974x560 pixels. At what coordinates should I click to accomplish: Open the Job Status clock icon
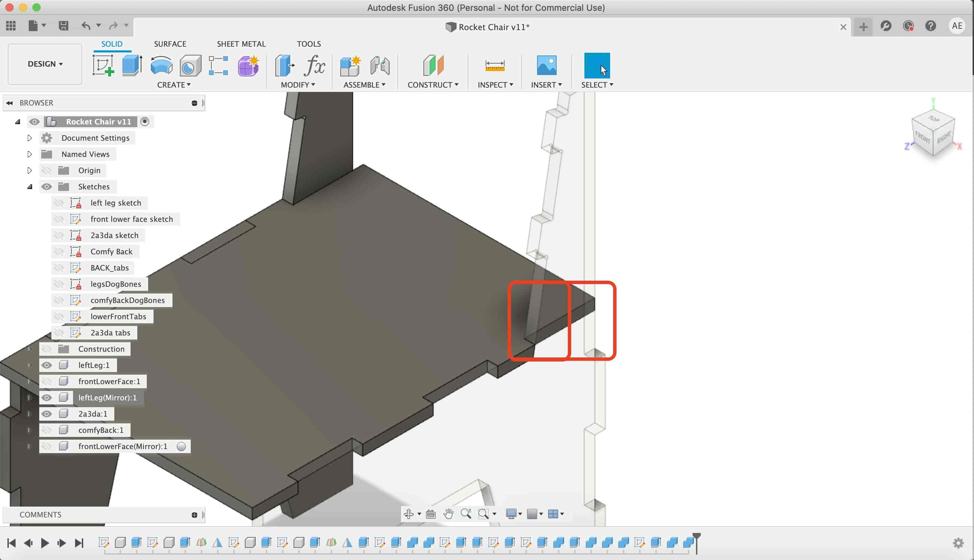tap(908, 26)
